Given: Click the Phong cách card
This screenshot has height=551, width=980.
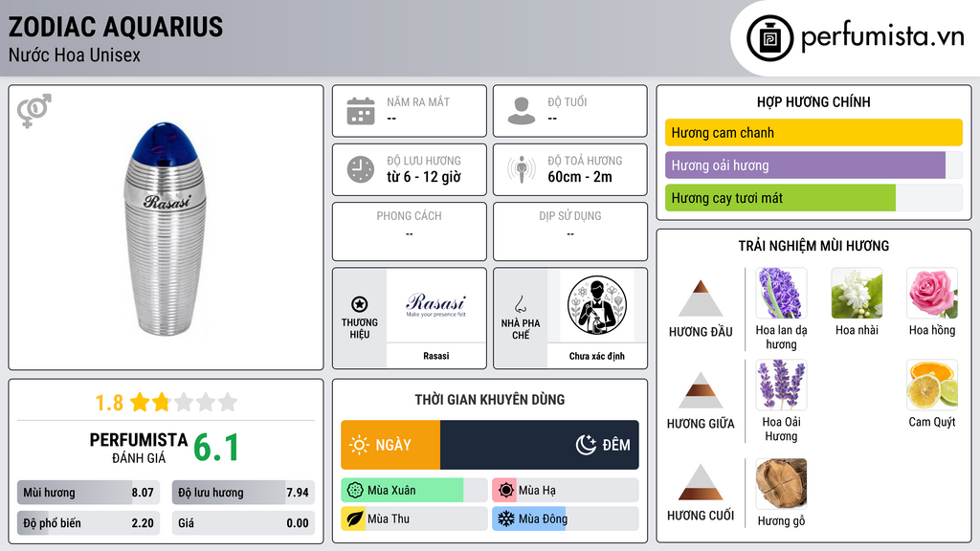Looking at the screenshot, I should (410, 231).
